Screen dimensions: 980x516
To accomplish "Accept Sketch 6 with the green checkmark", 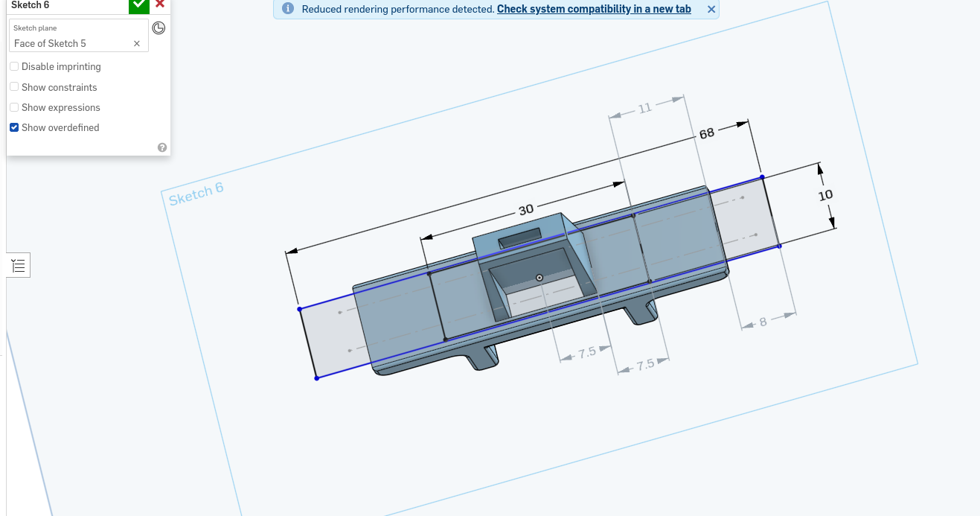I will tap(138, 5).
